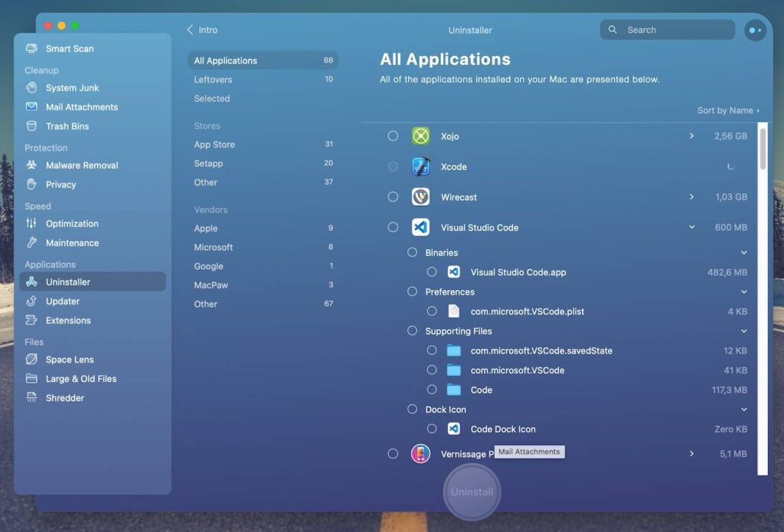Check the Binaries group checkbox

412,253
